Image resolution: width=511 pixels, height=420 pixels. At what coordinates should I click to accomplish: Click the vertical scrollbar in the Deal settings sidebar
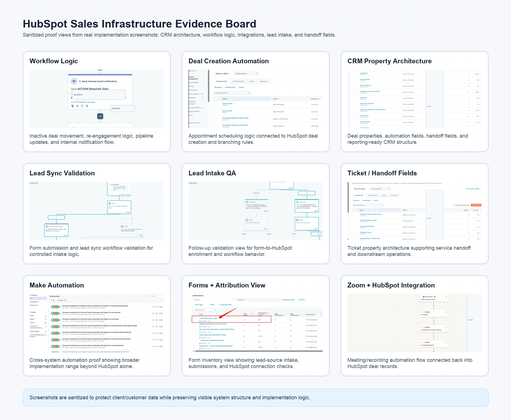[209, 86]
